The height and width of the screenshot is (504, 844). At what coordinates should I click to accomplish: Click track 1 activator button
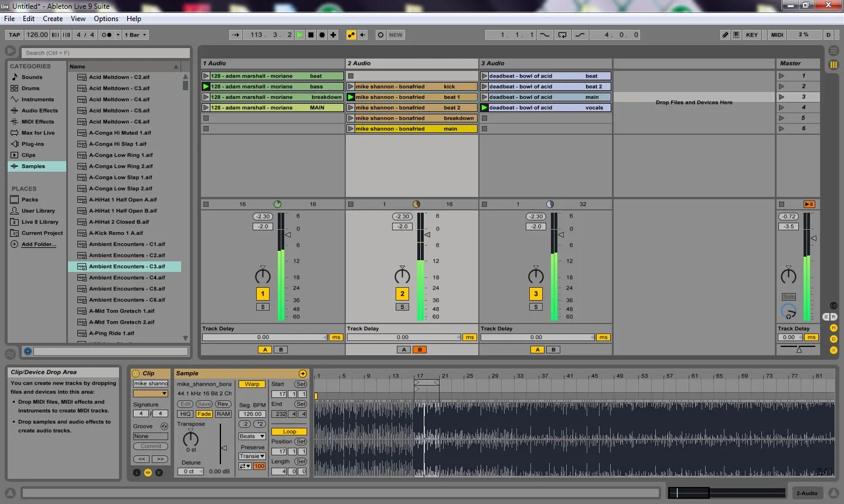[x=263, y=294]
